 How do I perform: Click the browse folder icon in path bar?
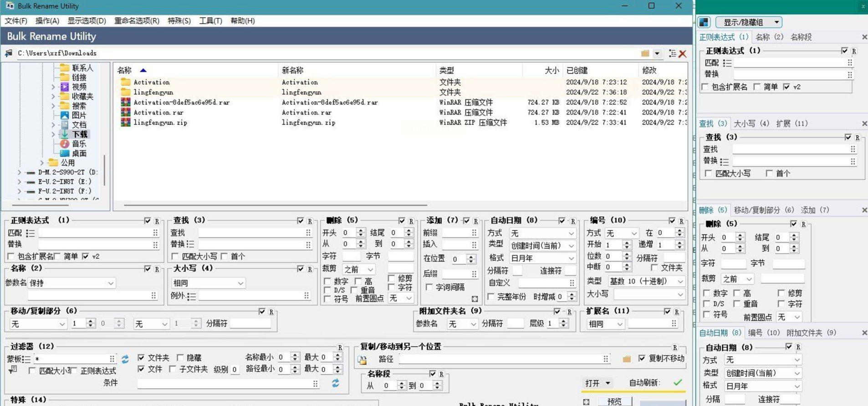[645, 54]
